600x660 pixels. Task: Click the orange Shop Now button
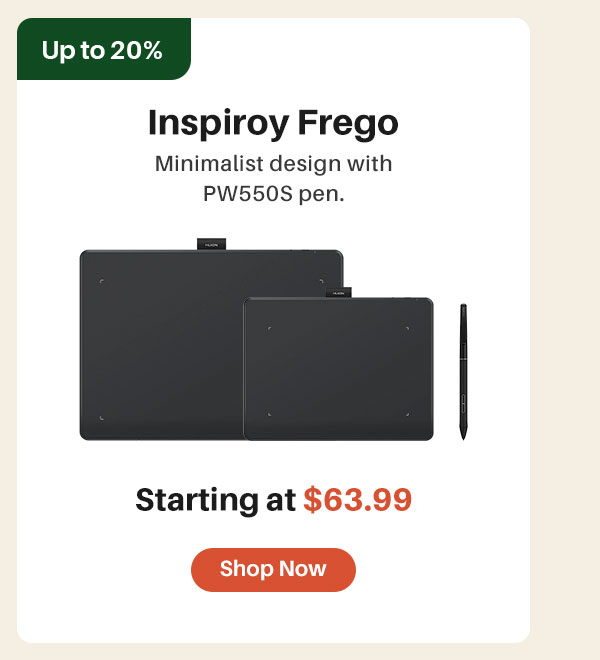[x=273, y=570]
